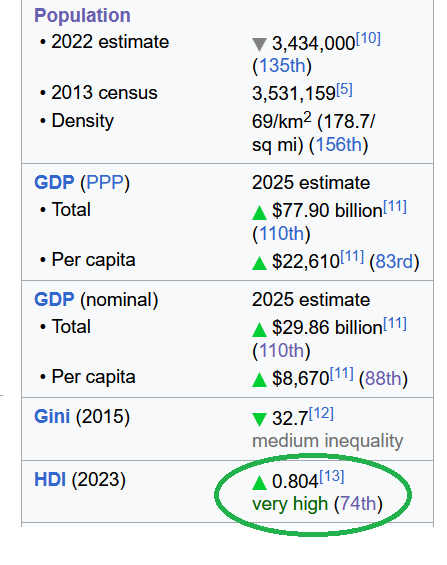Open the 110th rank link under GDP PPP total
The image size is (447, 565).
(x=282, y=233)
